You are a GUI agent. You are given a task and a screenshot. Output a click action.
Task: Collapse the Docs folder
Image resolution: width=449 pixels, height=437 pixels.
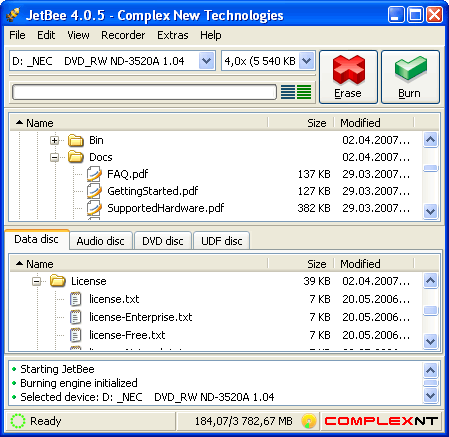[55, 157]
